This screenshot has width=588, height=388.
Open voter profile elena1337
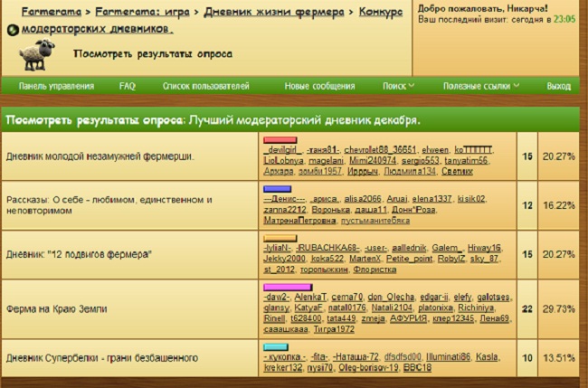pyautogui.click(x=432, y=199)
